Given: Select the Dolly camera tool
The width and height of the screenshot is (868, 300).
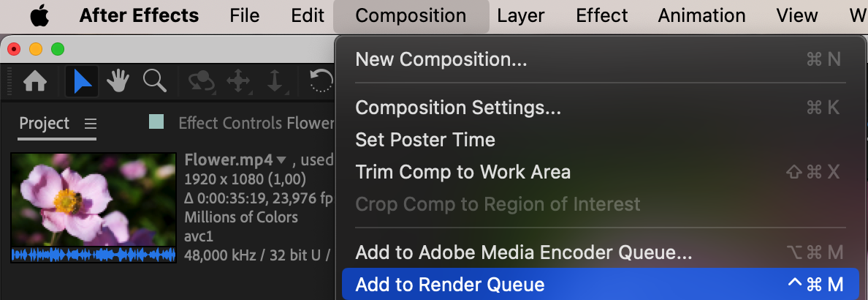Looking at the screenshot, I should pos(275,81).
